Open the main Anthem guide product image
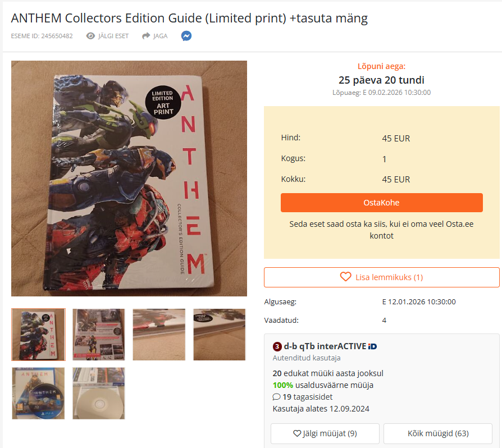The height and width of the screenshot is (448, 502). click(129, 179)
